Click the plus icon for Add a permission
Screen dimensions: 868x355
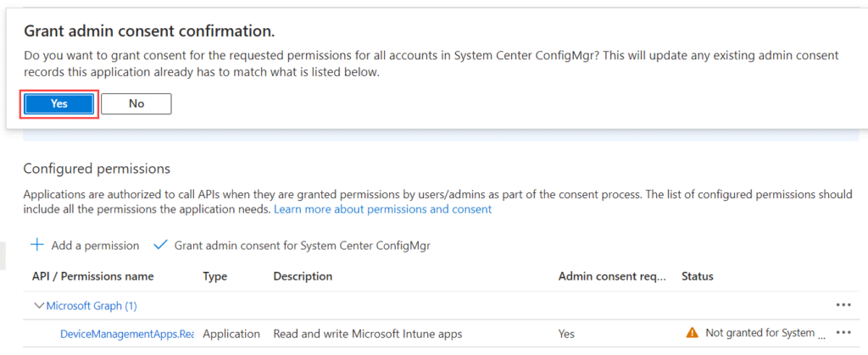click(36, 246)
